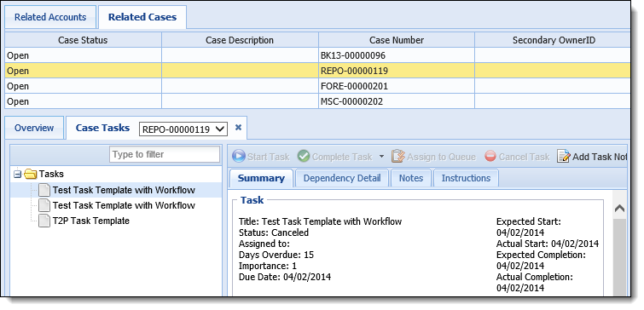Select the FORE-00000201 case row
The width and height of the screenshot is (644, 310).
tap(317, 86)
